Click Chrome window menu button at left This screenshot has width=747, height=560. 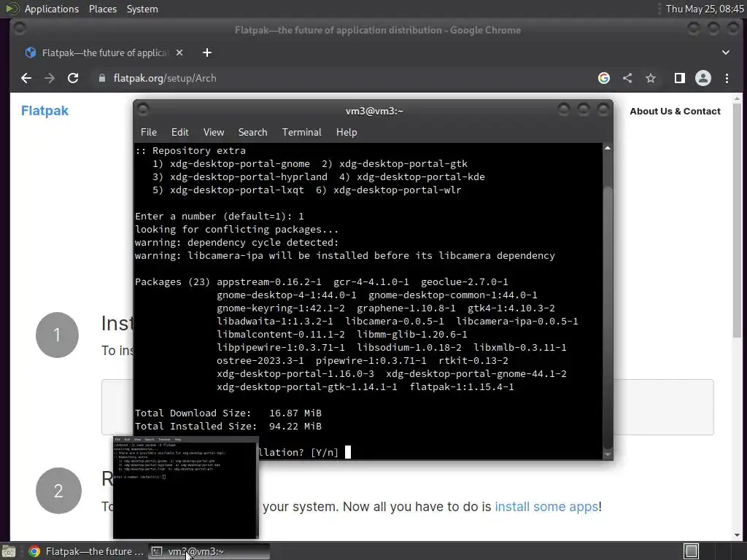click(x=20, y=29)
